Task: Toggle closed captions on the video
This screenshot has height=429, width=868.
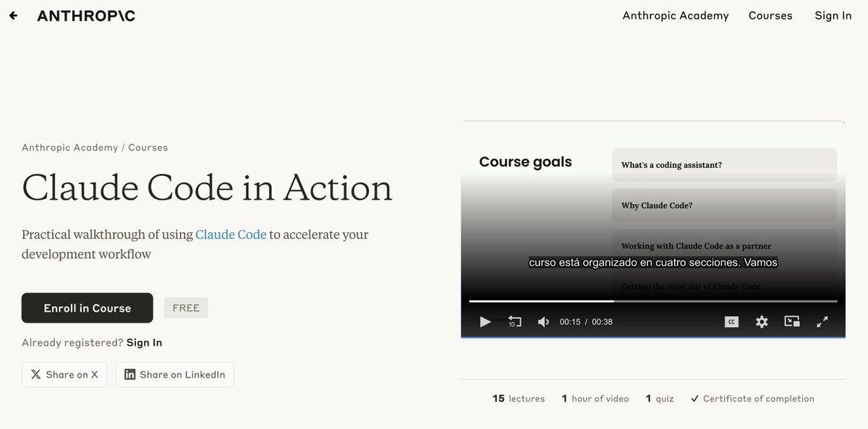Action: click(x=731, y=321)
